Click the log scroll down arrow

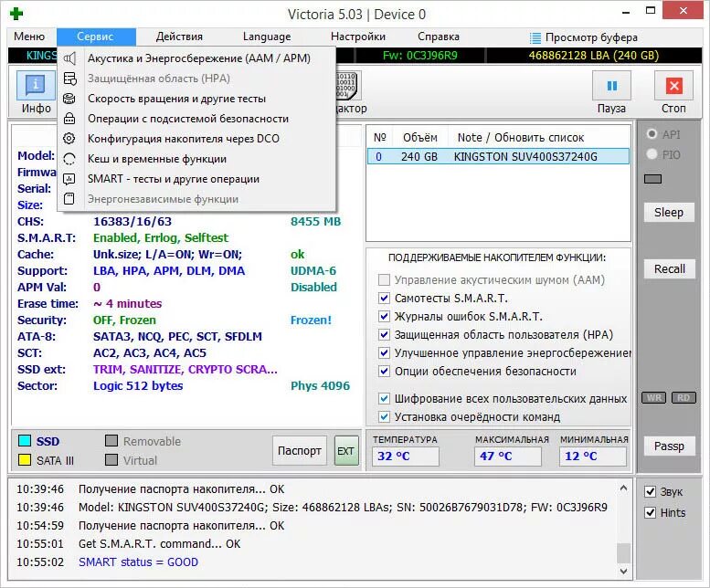click(x=623, y=571)
